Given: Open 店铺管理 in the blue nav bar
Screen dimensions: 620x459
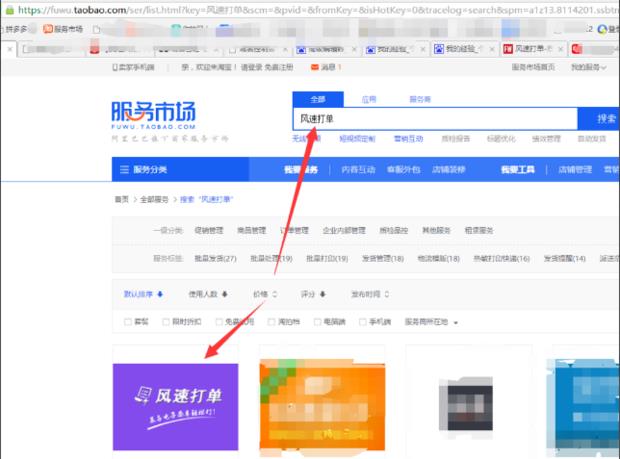Looking at the screenshot, I should tap(575, 170).
